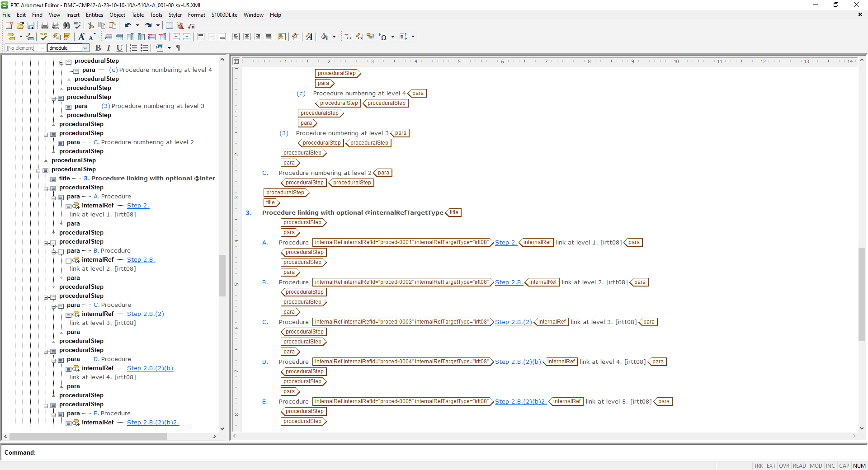The width and height of the screenshot is (868, 470).
Task: Run the spell check tool
Action: click(77, 26)
